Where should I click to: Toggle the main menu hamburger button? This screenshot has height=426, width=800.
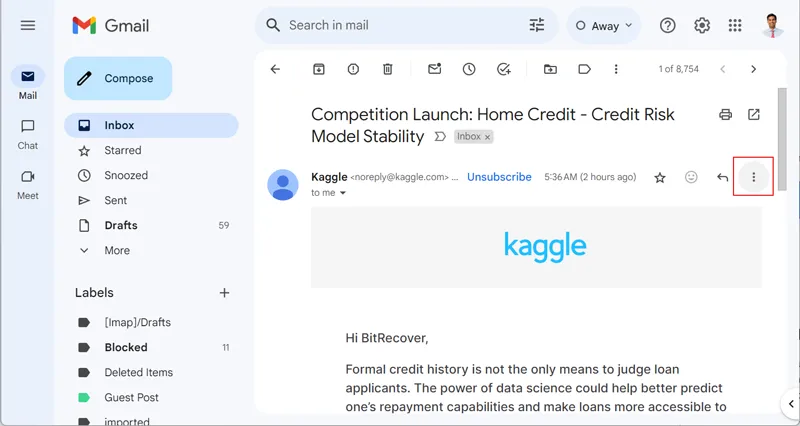coord(28,25)
